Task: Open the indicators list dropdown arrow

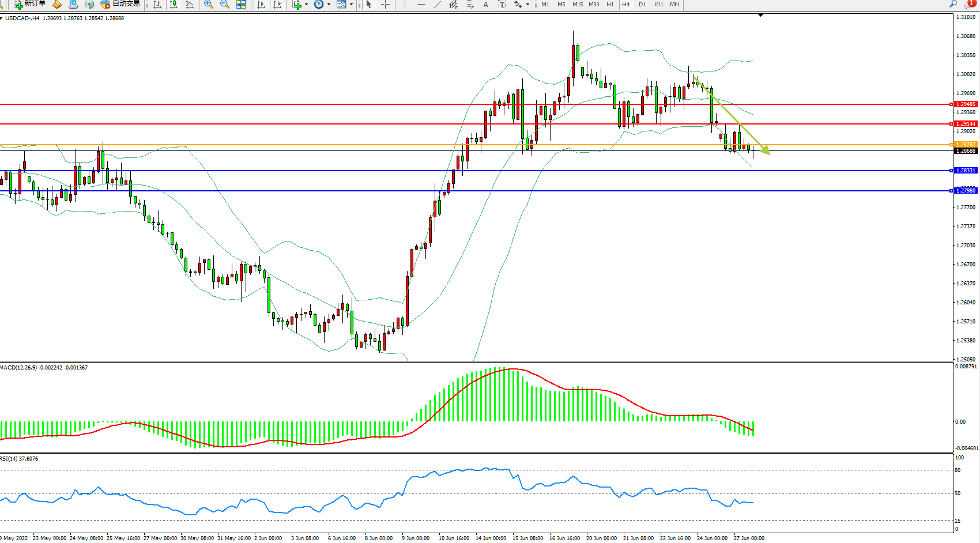Action: (x=306, y=5)
